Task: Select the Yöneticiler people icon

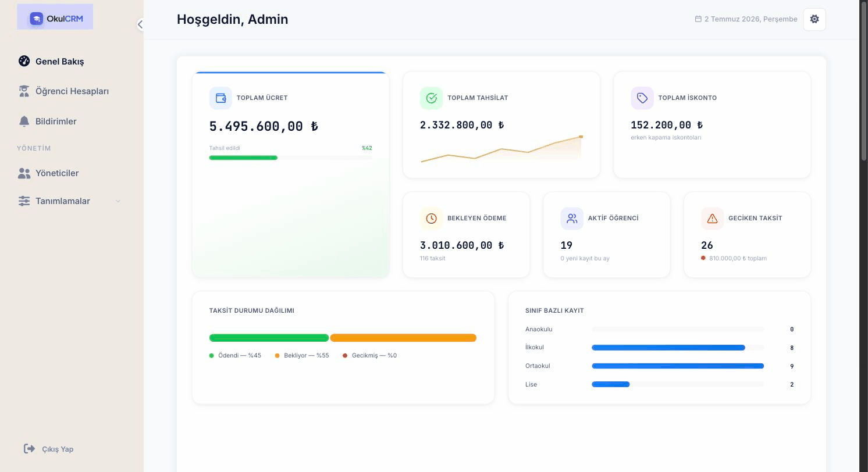Action: pos(24,173)
